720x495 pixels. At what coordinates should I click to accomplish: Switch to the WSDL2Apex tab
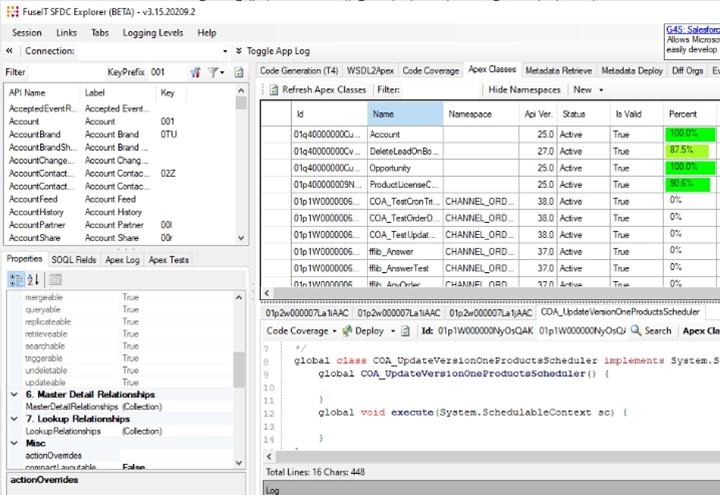coord(370,71)
